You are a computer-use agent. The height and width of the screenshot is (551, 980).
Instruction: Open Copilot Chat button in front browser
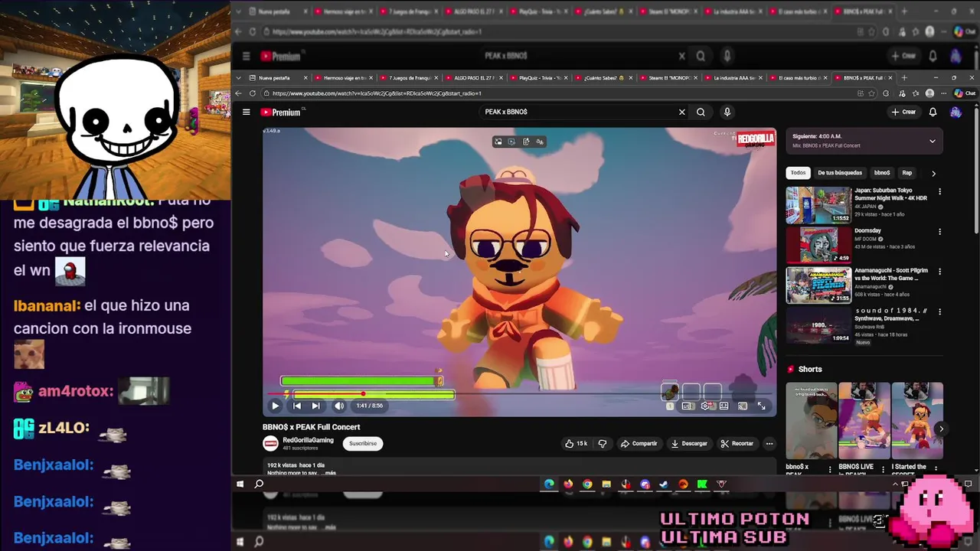click(x=964, y=93)
